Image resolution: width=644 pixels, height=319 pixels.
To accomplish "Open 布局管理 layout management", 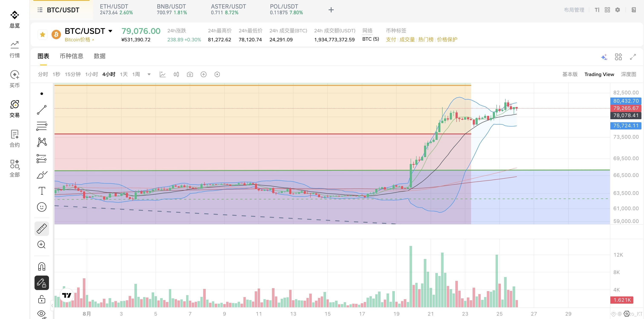I will point(574,10).
